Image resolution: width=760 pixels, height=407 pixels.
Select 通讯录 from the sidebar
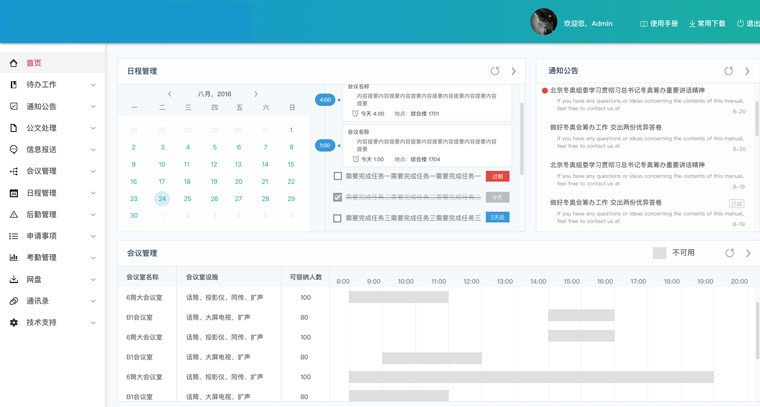click(x=38, y=301)
